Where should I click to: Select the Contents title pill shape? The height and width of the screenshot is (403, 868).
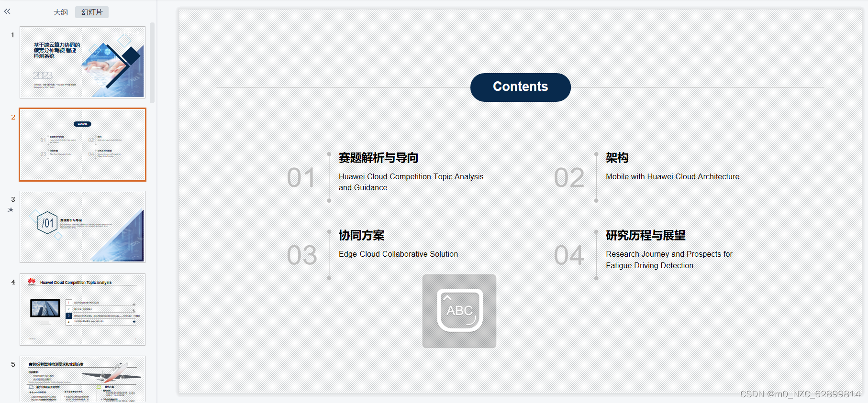tap(521, 87)
